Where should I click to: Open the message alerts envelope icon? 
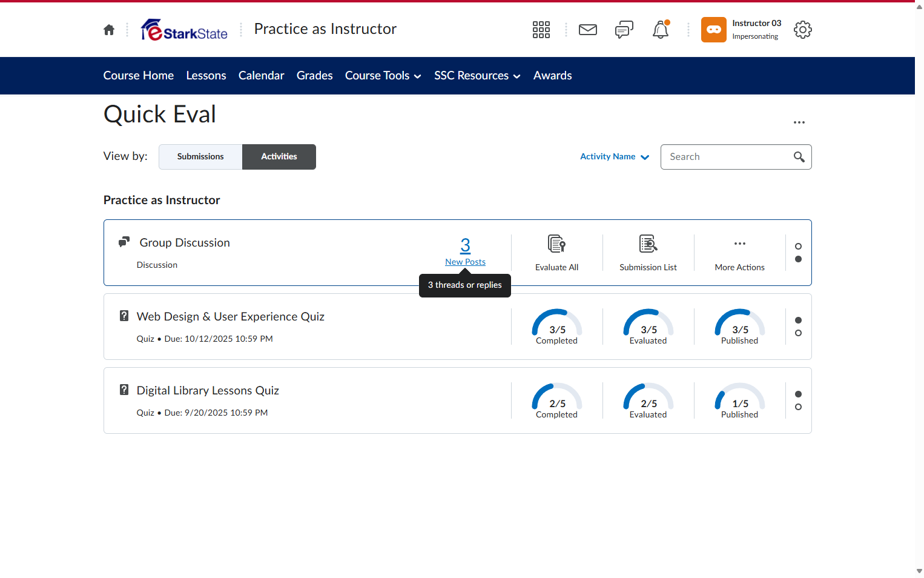click(588, 30)
